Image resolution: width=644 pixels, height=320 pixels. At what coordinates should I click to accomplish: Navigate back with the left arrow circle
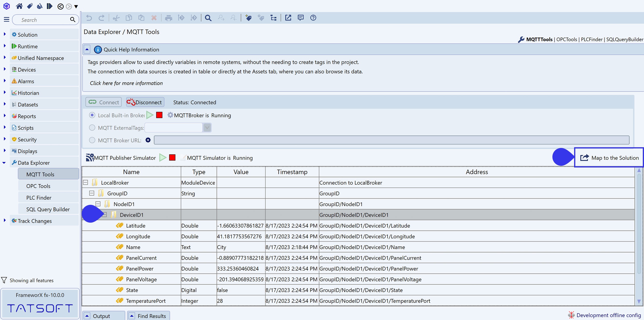60,6
